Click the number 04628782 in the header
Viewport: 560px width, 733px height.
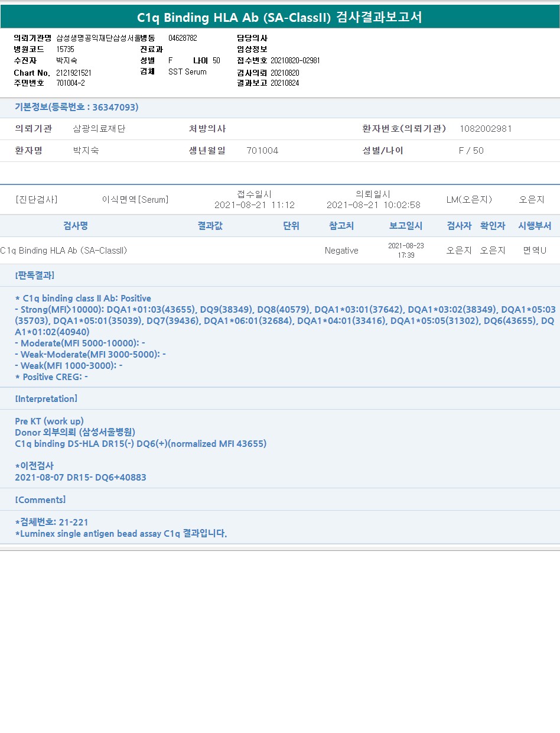pos(183,38)
